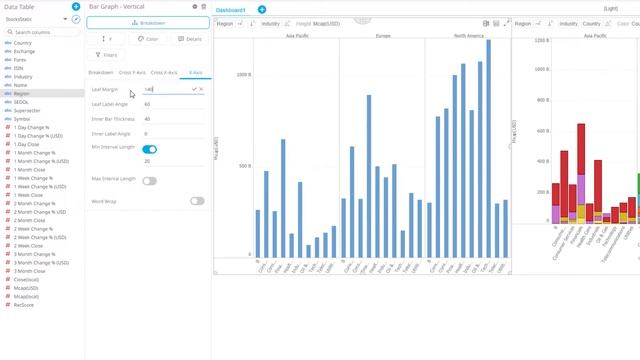Focus the Search columns field
This screenshot has width=640, height=360.
tap(42, 32)
